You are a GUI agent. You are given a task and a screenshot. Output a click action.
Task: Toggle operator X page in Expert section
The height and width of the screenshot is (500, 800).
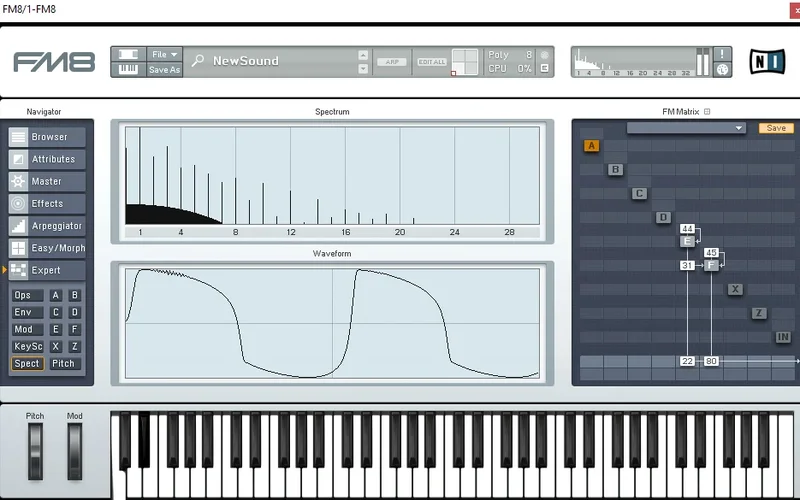click(56, 346)
